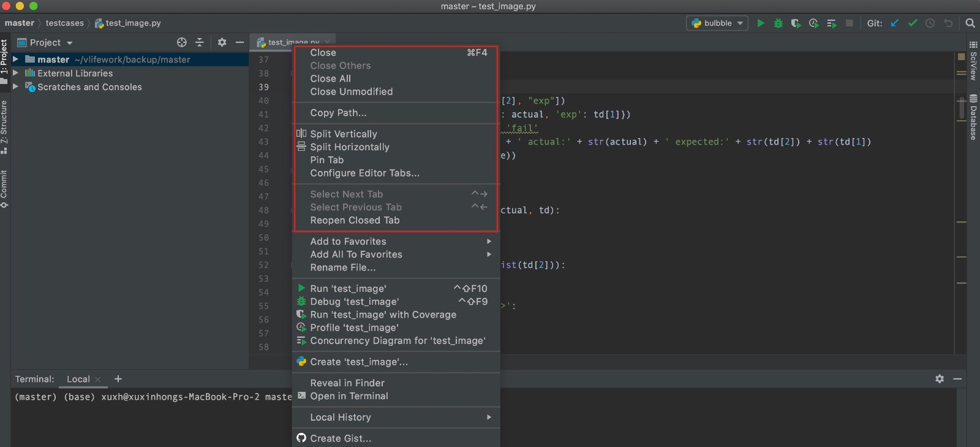Viewport: 980px width, 447px height.
Task: Select Concurrency Diagram for 'test_image'
Action: (x=396, y=341)
